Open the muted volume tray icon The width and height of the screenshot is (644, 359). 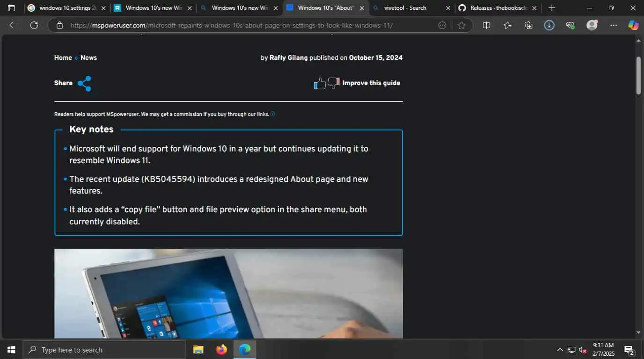[x=583, y=350]
